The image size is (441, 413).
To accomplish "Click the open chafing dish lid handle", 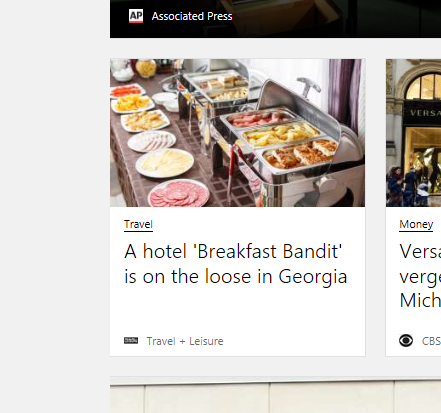I will pyautogui.click(x=309, y=84).
